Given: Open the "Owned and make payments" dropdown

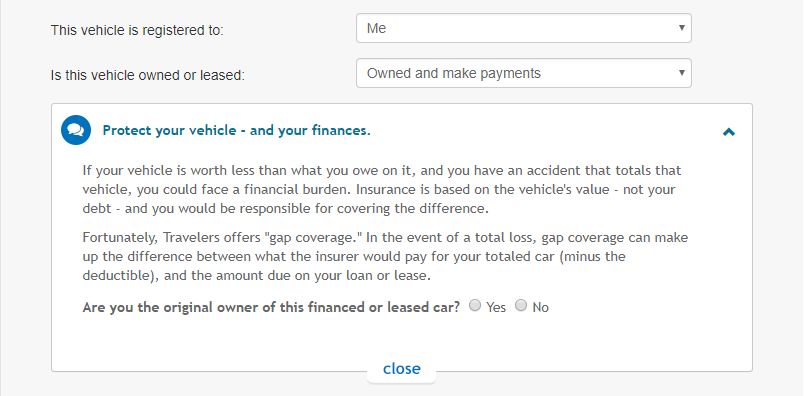Looking at the screenshot, I should pyautogui.click(x=524, y=73).
